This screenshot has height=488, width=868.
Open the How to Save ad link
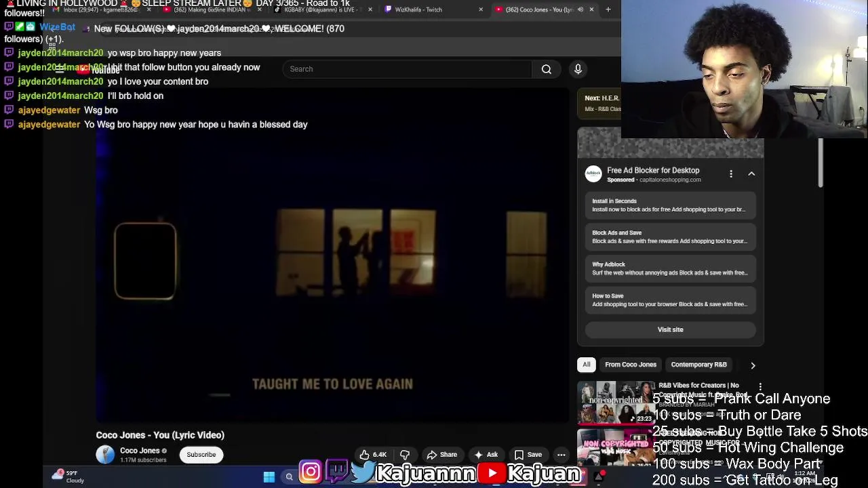coord(670,300)
